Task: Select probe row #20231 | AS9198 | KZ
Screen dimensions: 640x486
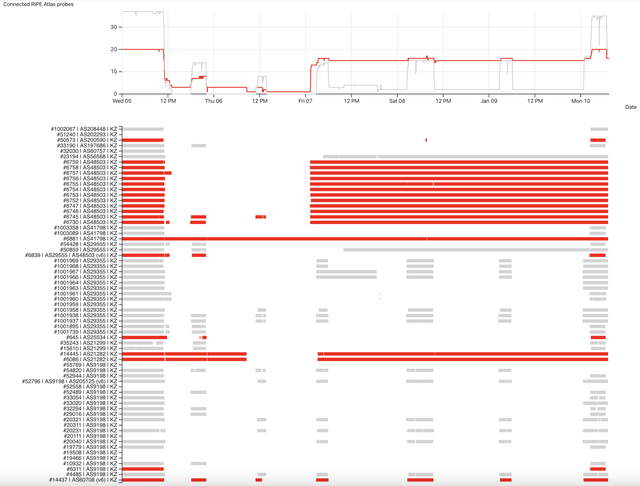Action: tap(90, 431)
